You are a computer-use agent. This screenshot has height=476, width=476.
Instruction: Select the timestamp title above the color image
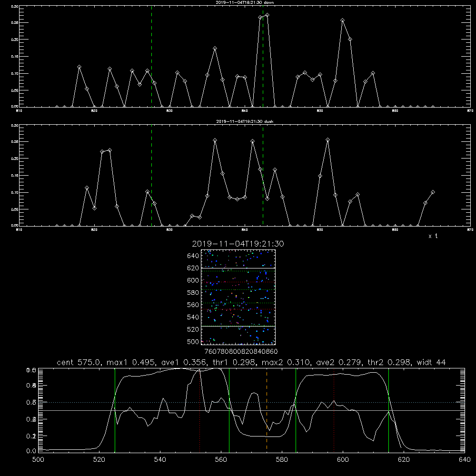[238, 244]
